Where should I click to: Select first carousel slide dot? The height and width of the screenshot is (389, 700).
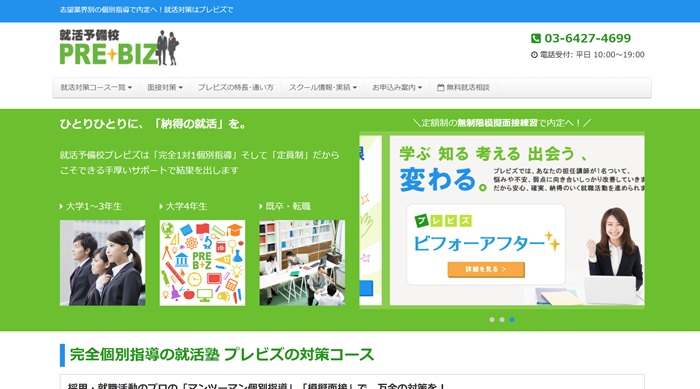[492, 320]
